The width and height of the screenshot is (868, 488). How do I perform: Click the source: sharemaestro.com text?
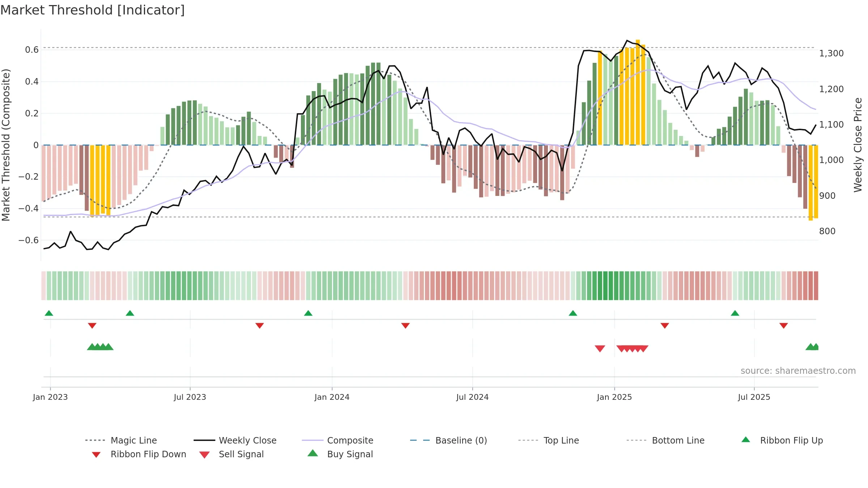pos(798,371)
